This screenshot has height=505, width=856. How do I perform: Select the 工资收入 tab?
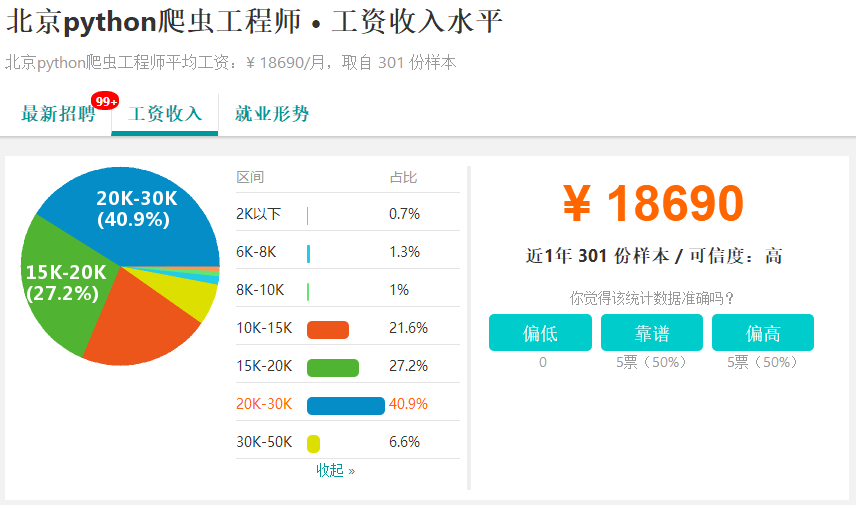165,114
